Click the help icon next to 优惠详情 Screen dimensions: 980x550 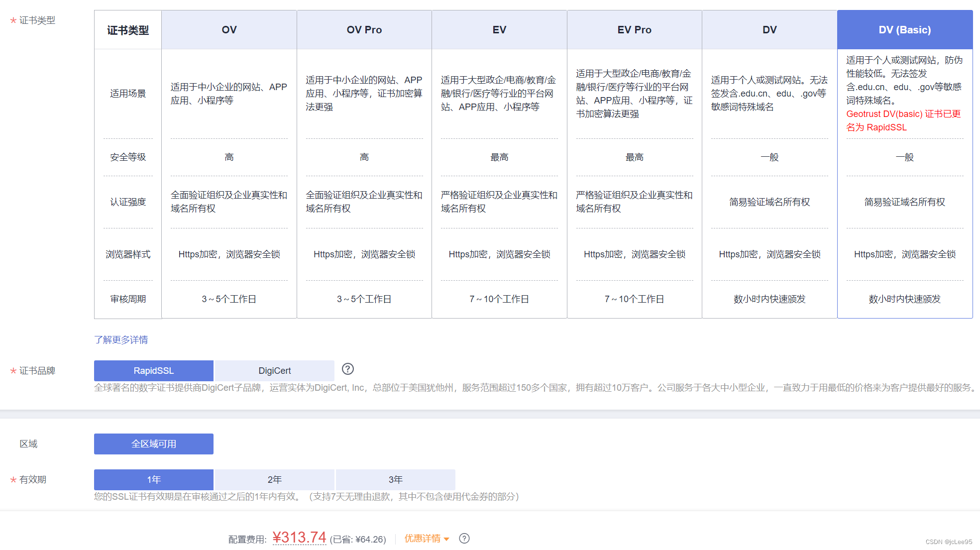point(464,539)
